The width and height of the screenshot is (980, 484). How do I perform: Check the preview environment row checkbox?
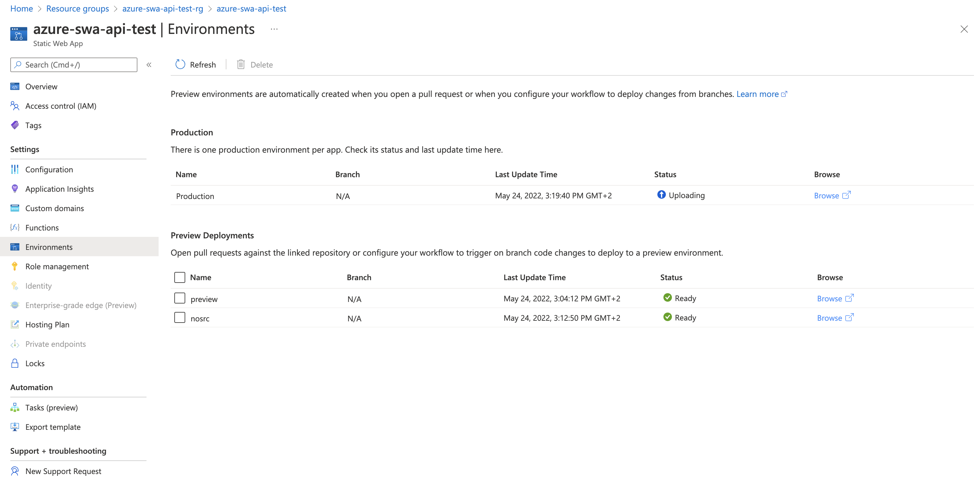(179, 298)
